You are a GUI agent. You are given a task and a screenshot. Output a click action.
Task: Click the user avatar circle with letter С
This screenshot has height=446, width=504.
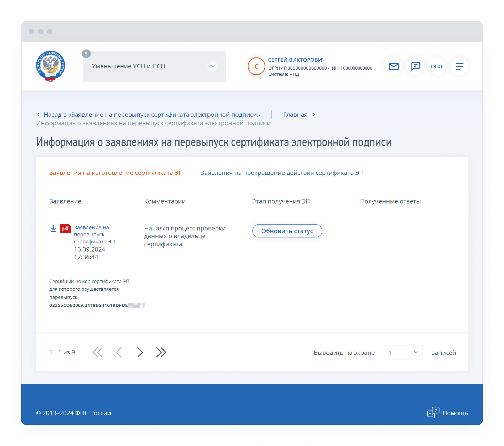[x=256, y=66]
